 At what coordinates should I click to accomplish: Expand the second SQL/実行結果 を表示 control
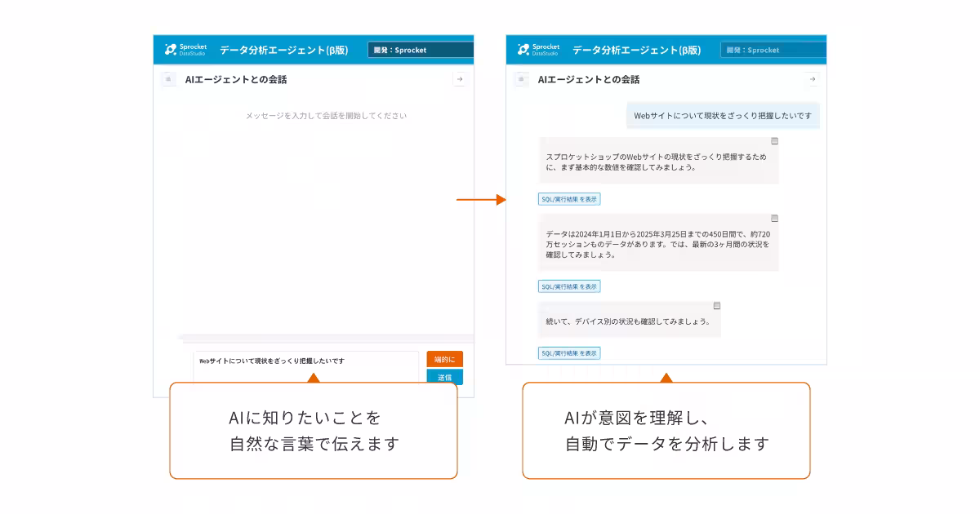pos(568,286)
